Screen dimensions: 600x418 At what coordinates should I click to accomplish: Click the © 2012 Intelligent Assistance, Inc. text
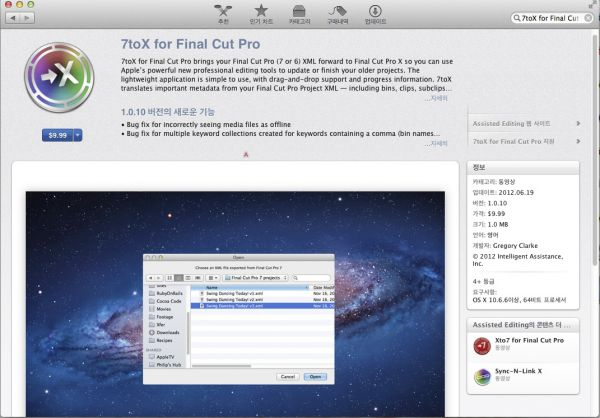(x=518, y=260)
